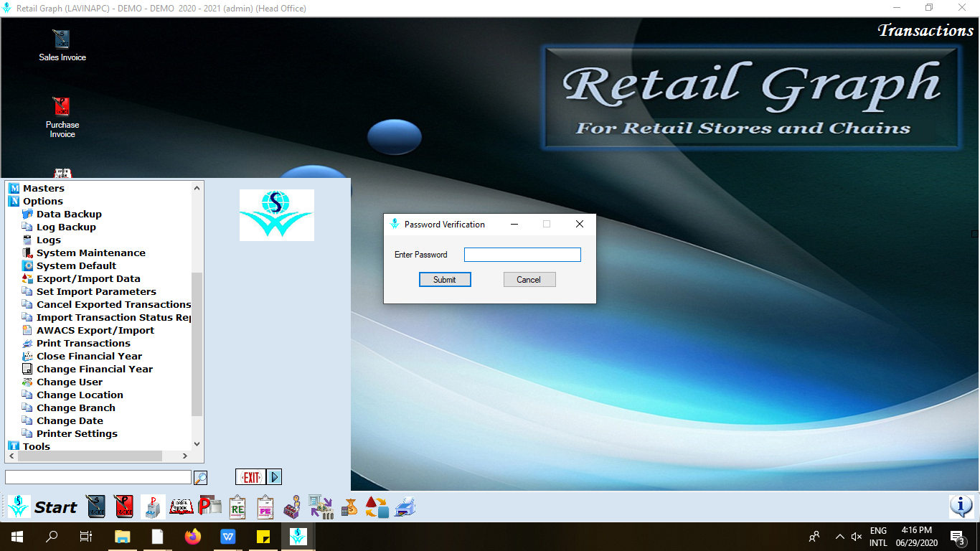Expand the Tools menu node
980x551 pixels.
pyautogui.click(x=37, y=446)
